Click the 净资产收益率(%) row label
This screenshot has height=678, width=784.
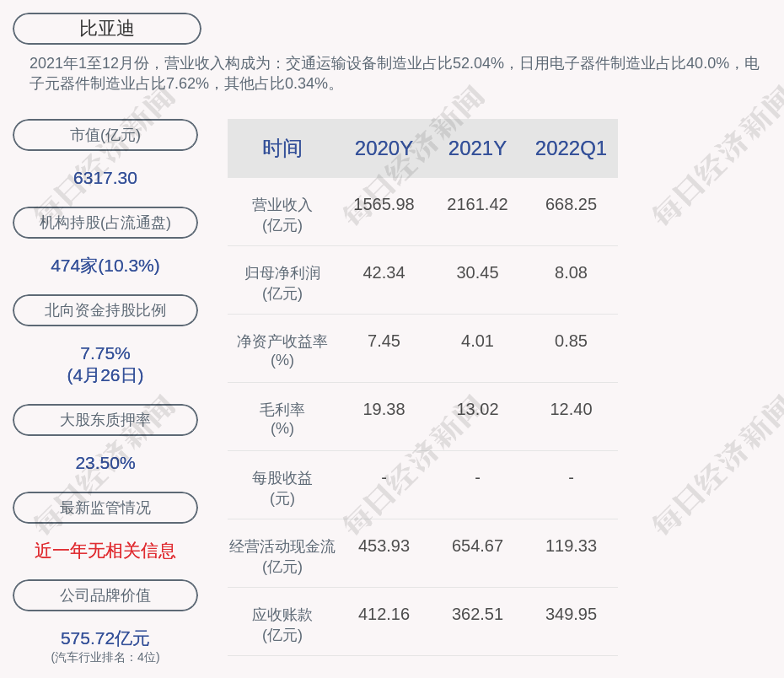click(x=282, y=351)
